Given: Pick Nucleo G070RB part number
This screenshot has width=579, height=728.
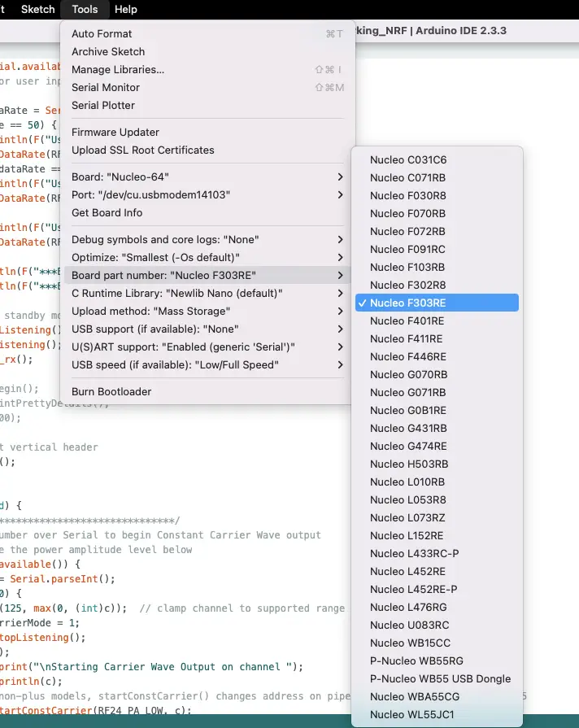Looking at the screenshot, I should click(437, 375).
